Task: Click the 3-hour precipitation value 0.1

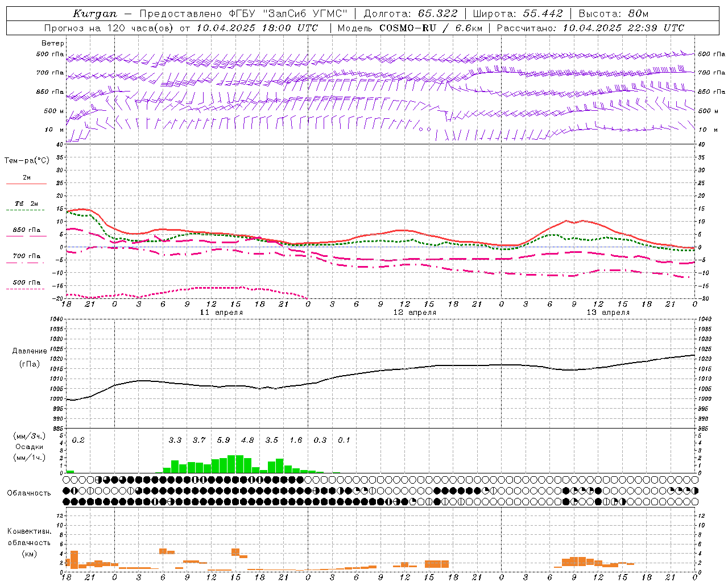Action: [344, 440]
